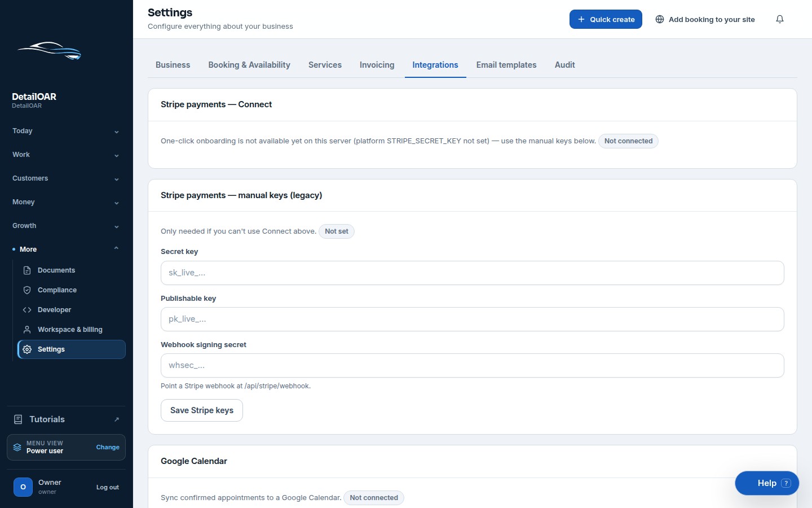Image resolution: width=812 pixels, height=508 pixels.
Task: Switch to the Business tab
Action: click(x=173, y=65)
